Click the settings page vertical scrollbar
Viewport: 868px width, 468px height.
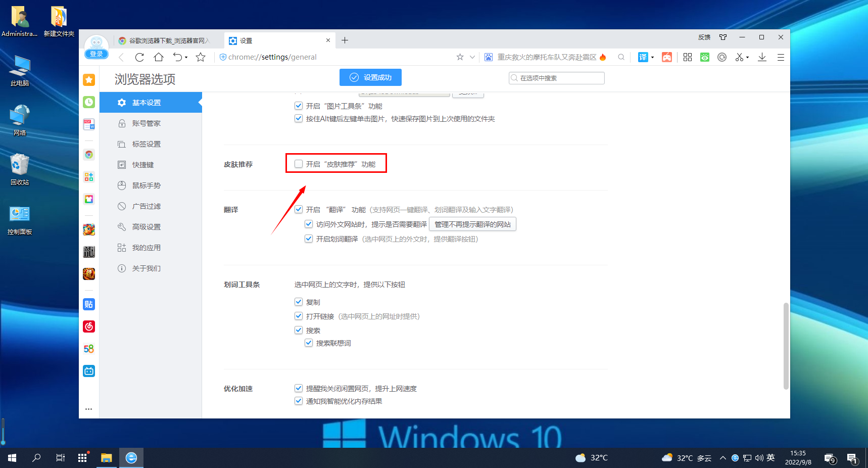(x=786, y=346)
